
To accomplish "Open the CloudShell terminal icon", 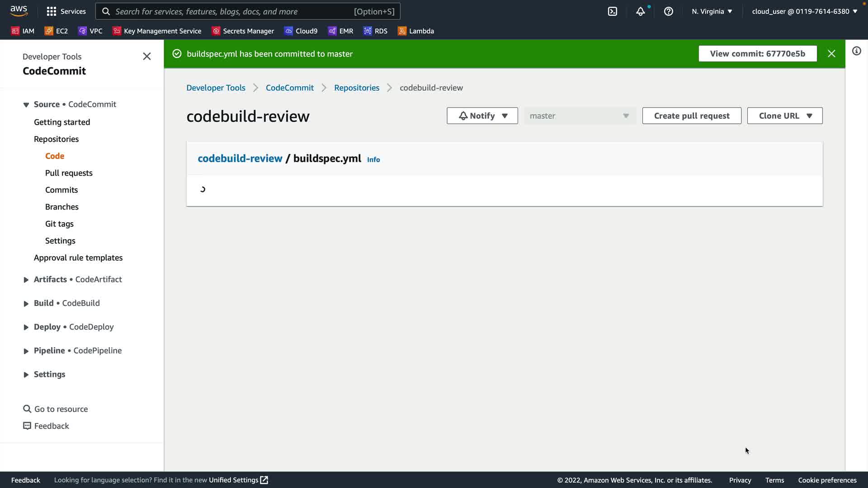I will tap(613, 11).
